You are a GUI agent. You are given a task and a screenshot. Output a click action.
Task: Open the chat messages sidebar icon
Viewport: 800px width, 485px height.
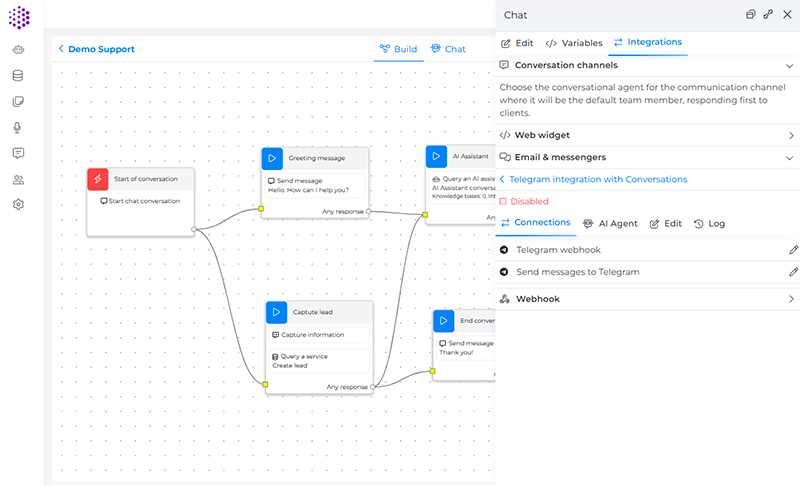coord(18,153)
